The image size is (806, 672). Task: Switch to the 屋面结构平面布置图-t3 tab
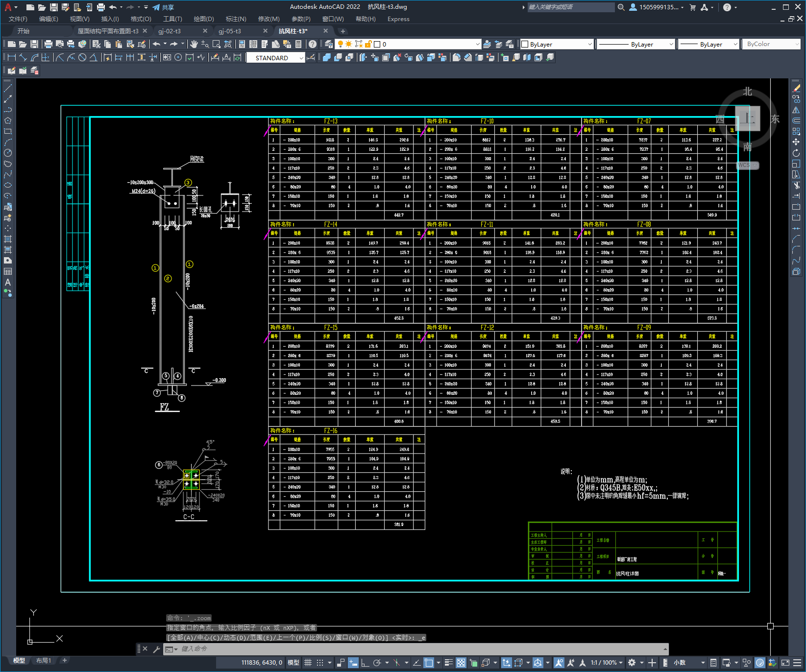click(x=108, y=31)
